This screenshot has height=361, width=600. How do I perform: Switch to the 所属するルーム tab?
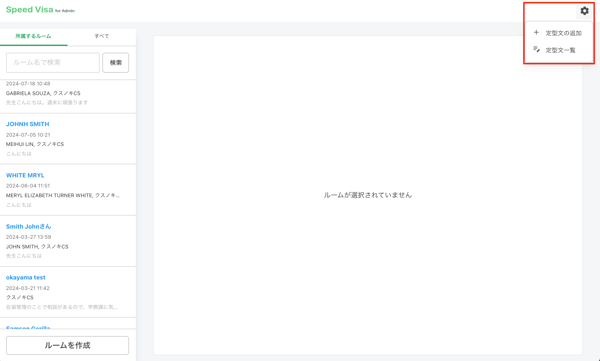point(33,36)
